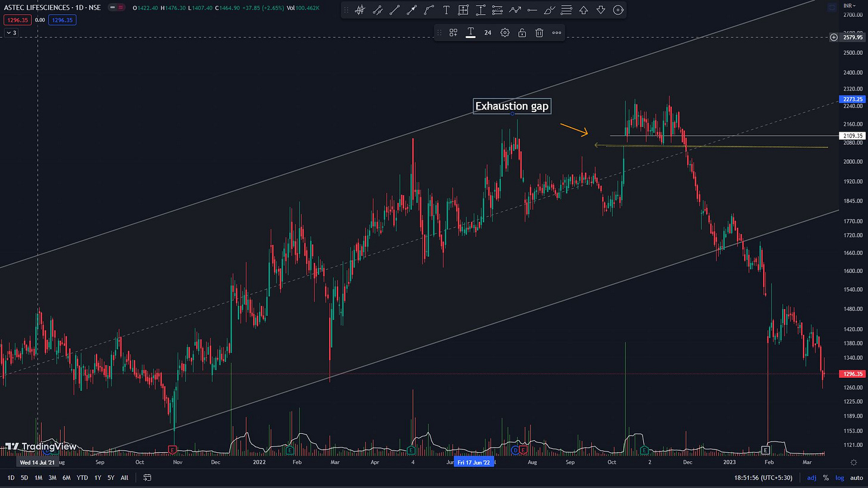This screenshot has width=868, height=488.
Task: Select the zigzag arrow path tool
Action: 515,10
